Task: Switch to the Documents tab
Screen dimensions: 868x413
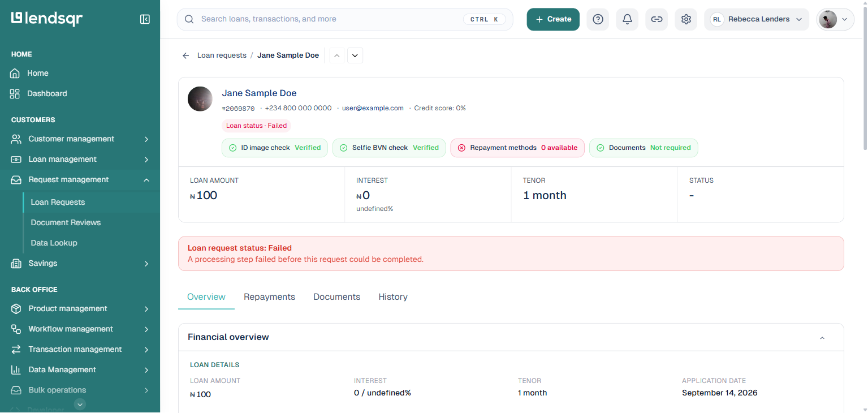Action: [337, 297]
